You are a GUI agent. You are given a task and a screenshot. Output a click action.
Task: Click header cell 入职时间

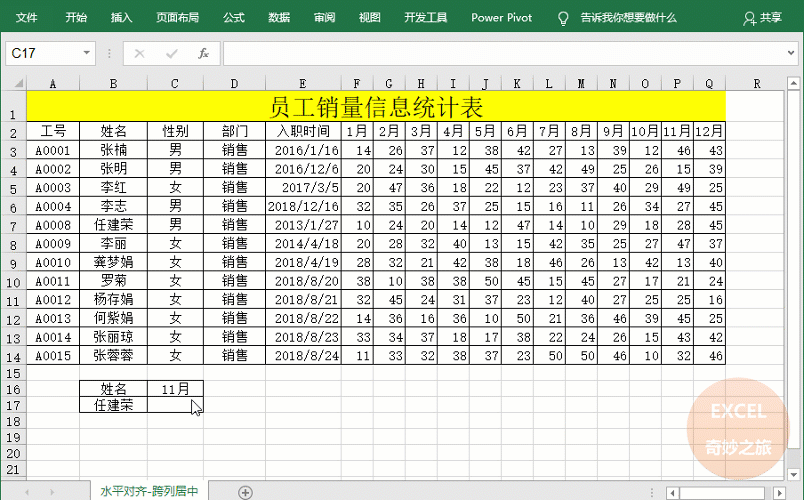[x=303, y=131]
